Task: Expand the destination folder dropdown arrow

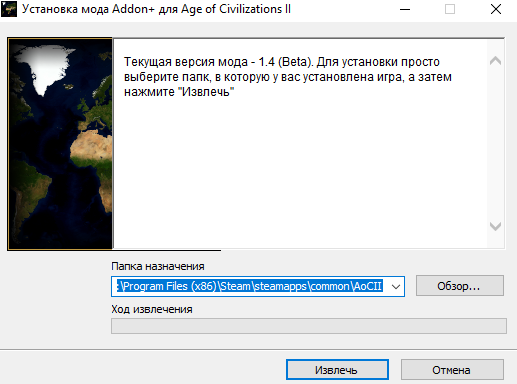Action: 396,286
